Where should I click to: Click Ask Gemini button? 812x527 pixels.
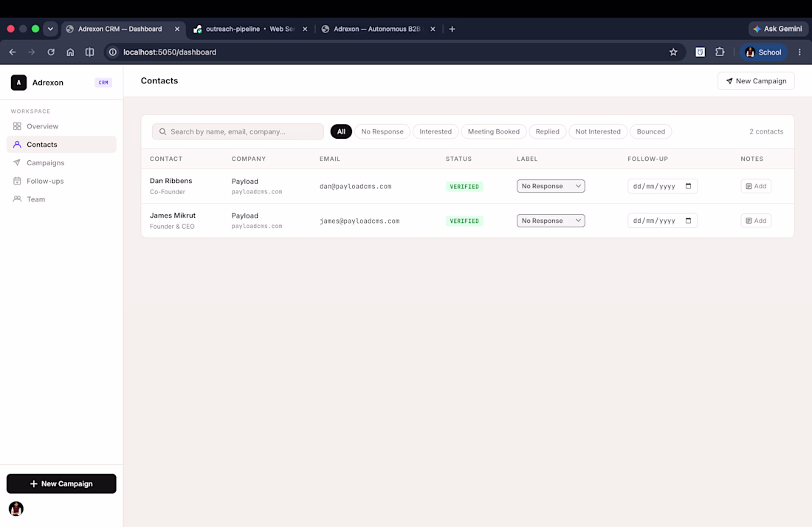777,29
